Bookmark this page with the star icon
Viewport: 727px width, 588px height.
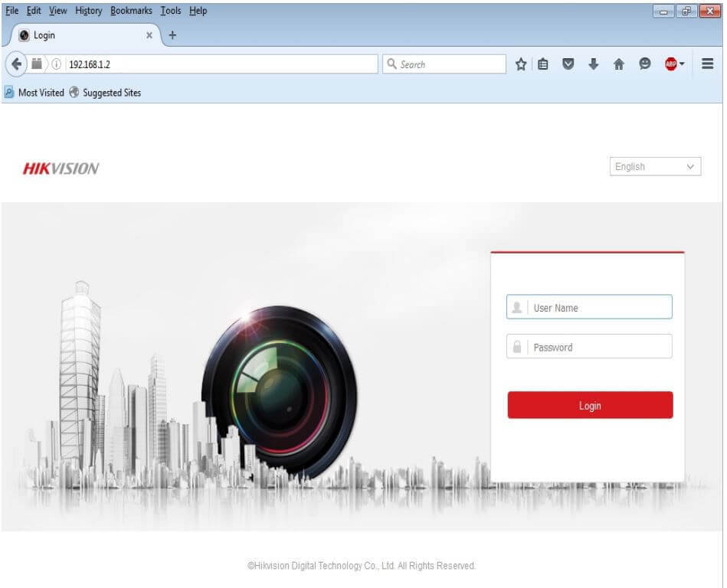[521, 64]
